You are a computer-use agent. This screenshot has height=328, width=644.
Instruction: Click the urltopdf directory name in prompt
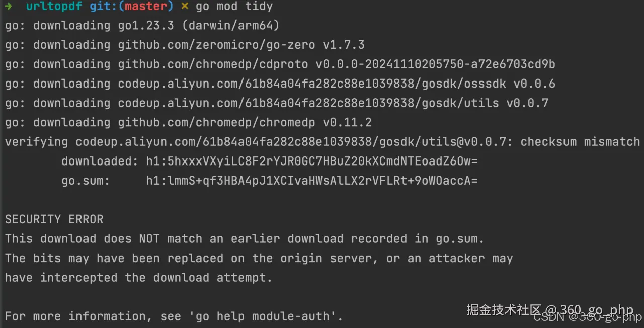[55, 7]
